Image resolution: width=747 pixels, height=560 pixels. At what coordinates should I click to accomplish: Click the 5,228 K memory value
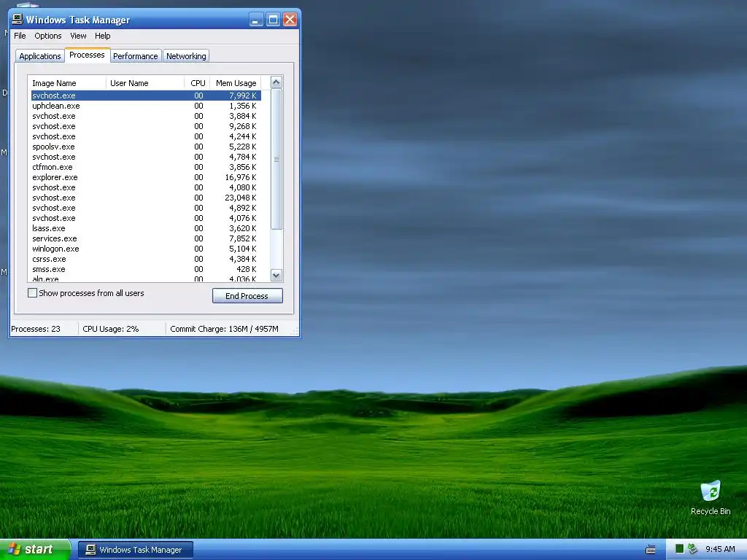(x=242, y=147)
